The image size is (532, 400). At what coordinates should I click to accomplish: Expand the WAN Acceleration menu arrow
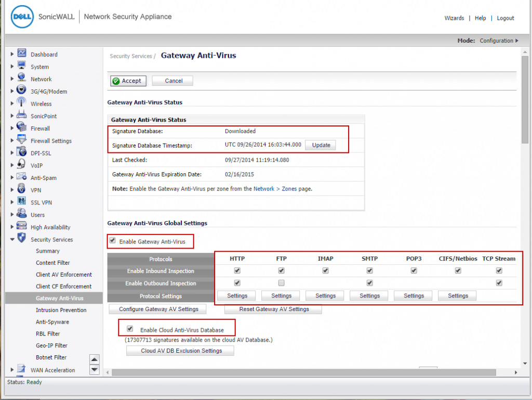click(x=12, y=369)
